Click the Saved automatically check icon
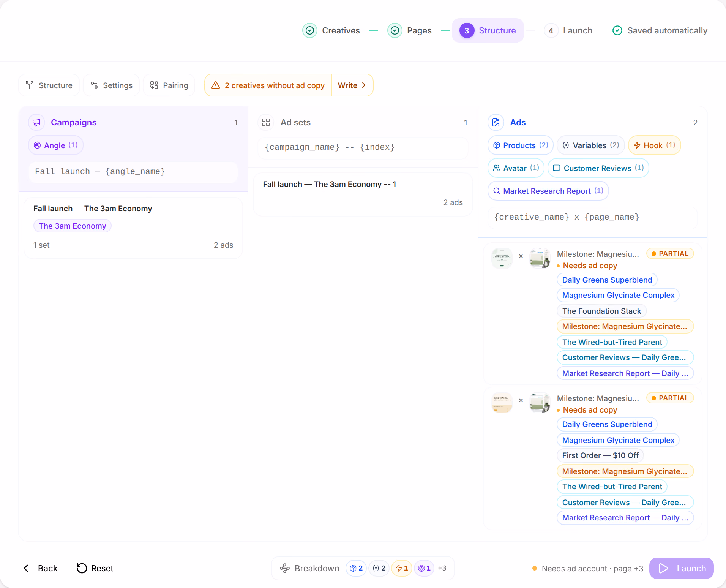This screenshot has width=726, height=588. (617, 30)
